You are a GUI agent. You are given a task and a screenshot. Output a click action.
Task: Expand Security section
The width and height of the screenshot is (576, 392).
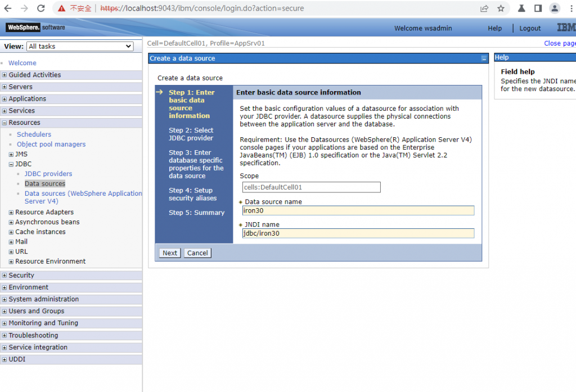click(4, 275)
